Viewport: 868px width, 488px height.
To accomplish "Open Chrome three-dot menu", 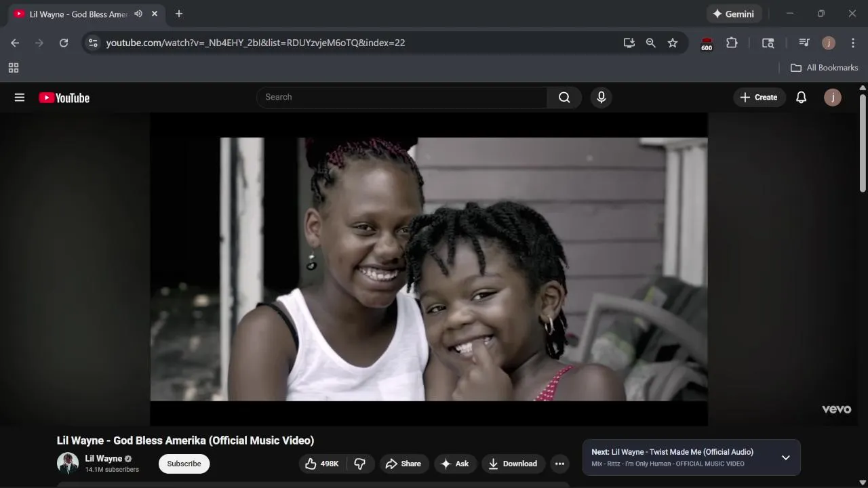I will pos(853,43).
